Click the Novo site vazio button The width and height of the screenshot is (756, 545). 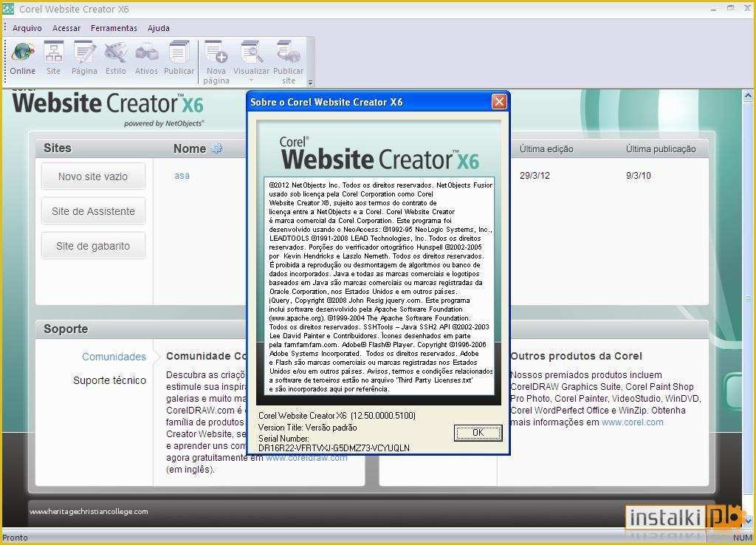coord(93,176)
